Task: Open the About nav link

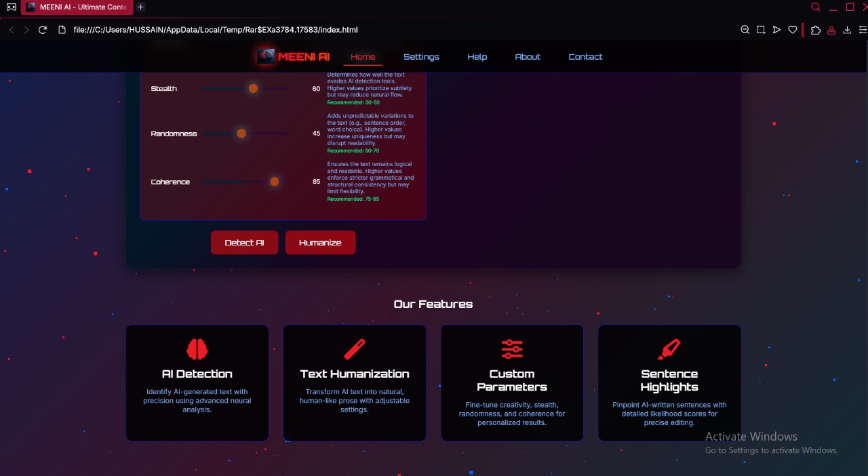Action: click(528, 56)
